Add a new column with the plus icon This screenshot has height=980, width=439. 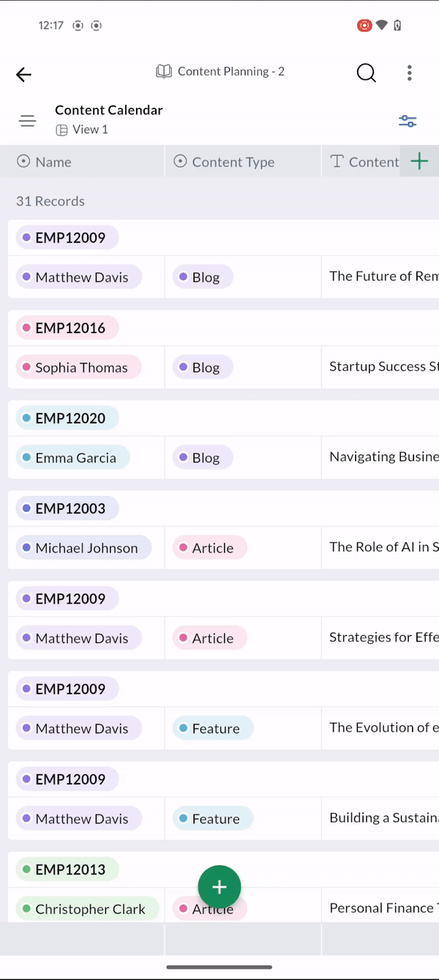(x=419, y=161)
